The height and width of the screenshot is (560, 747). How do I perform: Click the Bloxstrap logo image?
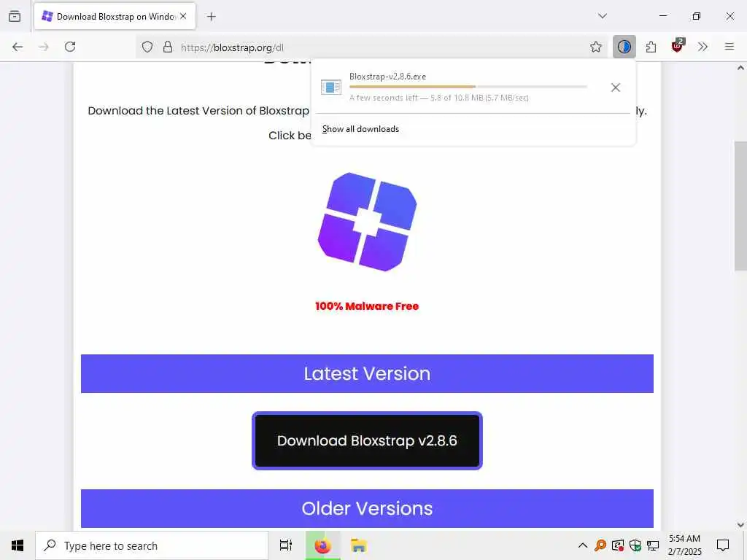(x=368, y=222)
